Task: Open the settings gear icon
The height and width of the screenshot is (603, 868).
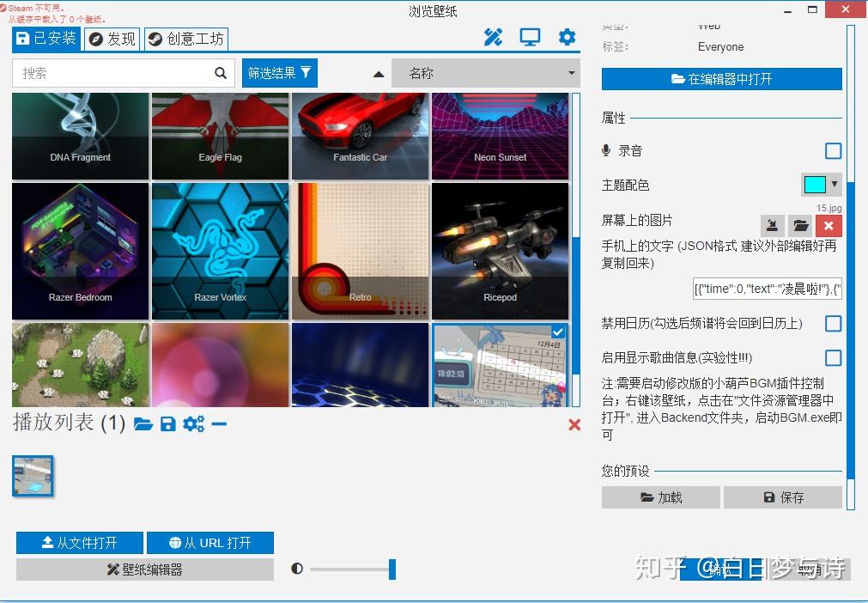Action: [567, 37]
